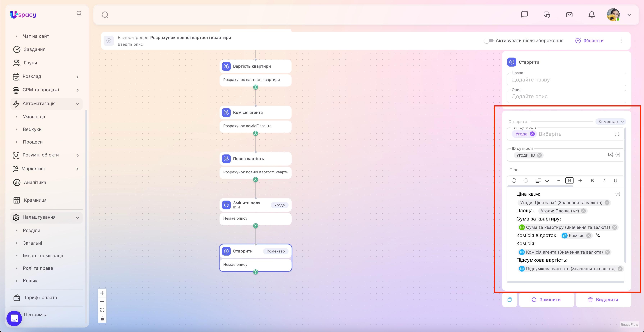Image resolution: width=644 pixels, height=332 pixels.
Task: Open the support chat launcher bubble
Action: [x=14, y=318]
